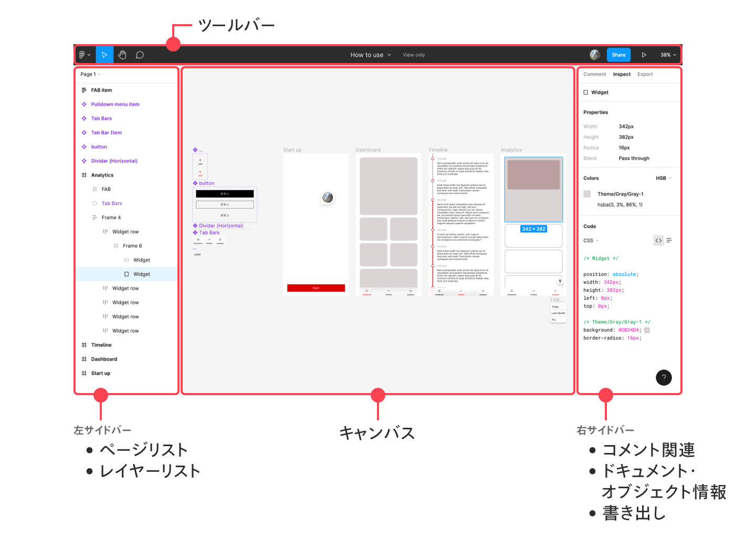Open the help question mark bubble
Screen dimensions: 756x536
click(664, 377)
